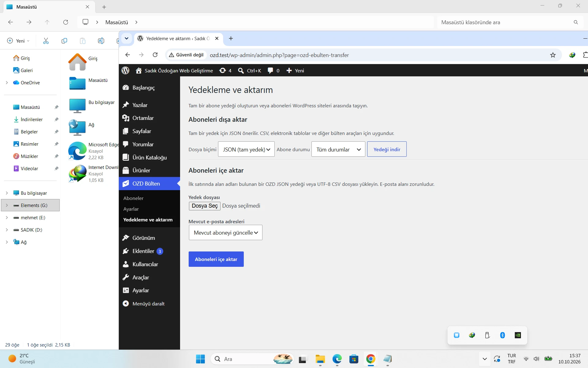This screenshot has height=368, width=588.
Task: Open the updates icon showing 4
Action: [x=225, y=71]
